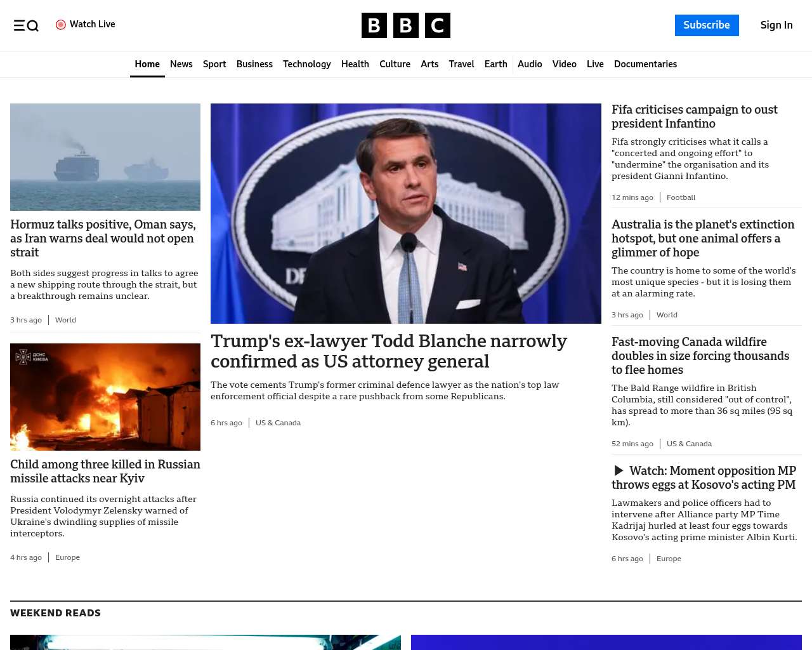Viewport: 812px width, 650px height.
Task: Watch Kosovo MP throws eggs story
Action: pyautogui.click(x=704, y=478)
